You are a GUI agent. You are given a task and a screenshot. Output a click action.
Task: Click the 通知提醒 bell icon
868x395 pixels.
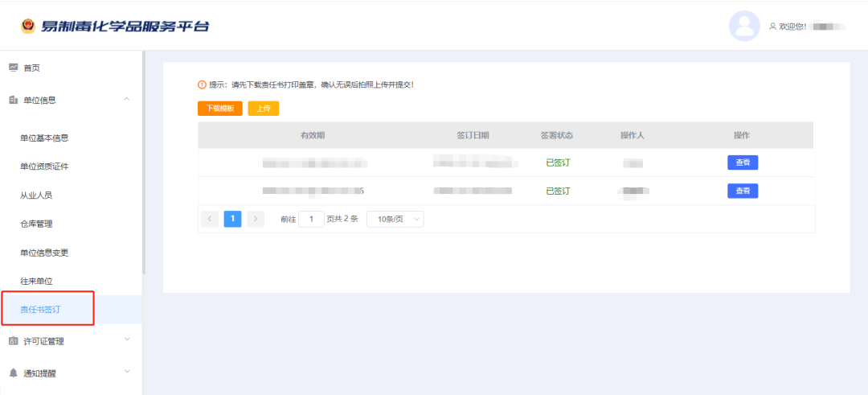[x=13, y=372]
